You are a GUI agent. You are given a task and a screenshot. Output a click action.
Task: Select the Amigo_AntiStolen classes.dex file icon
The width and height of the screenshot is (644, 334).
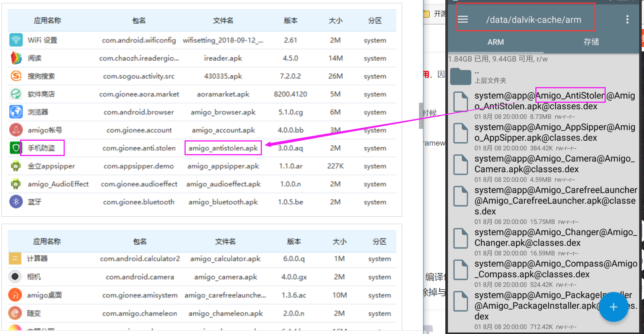[461, 101]
